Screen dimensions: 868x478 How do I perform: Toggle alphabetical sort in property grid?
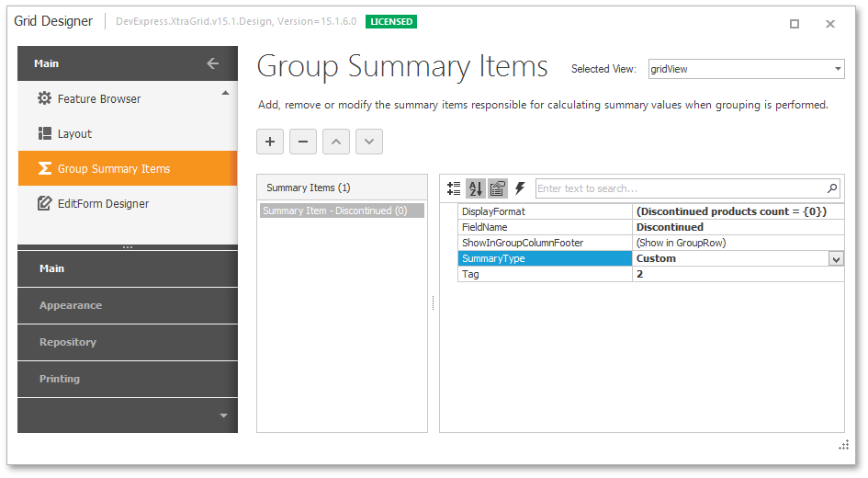[476, 188]
